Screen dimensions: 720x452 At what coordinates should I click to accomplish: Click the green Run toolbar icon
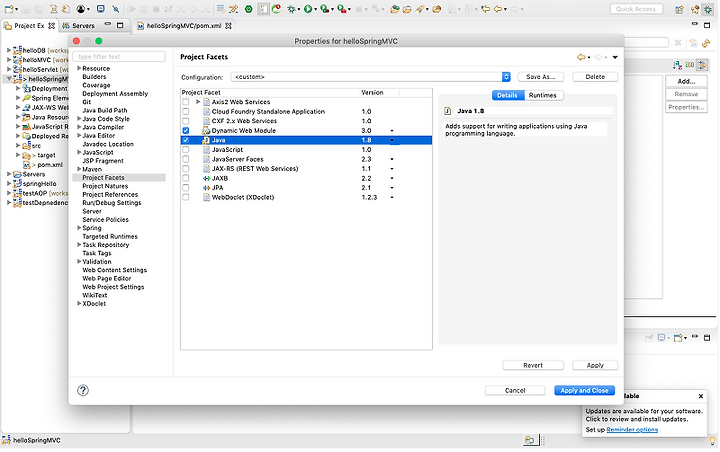click(x=308, y=9)
